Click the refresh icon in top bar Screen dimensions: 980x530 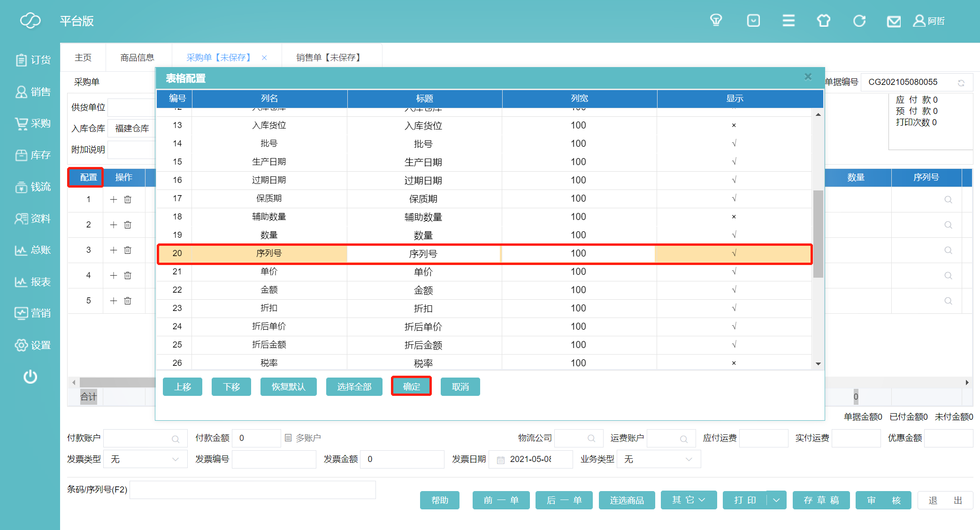click(859, 21)
